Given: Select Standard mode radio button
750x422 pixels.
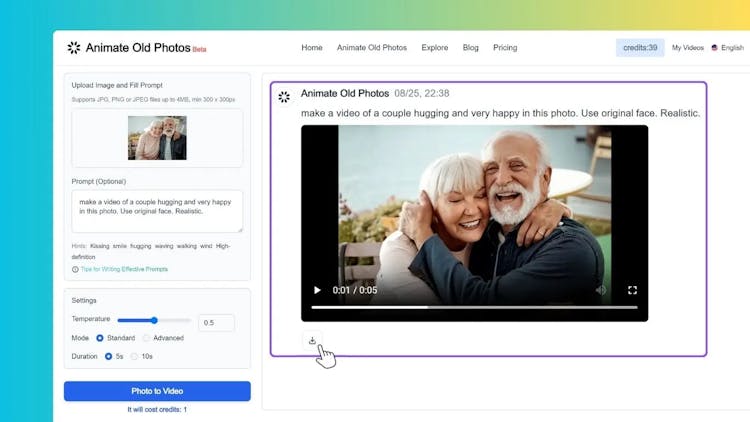Looking at the screenshot, I should (x=100, y=338).
